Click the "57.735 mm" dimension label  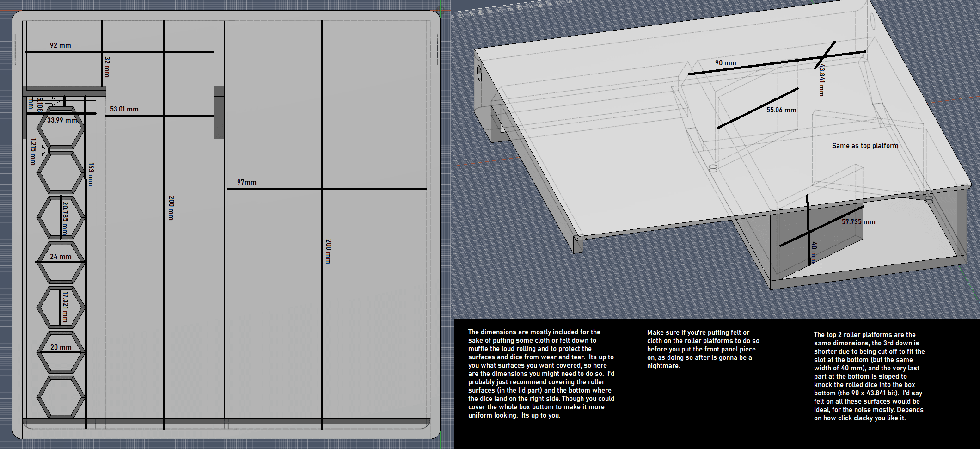point(858,222)
